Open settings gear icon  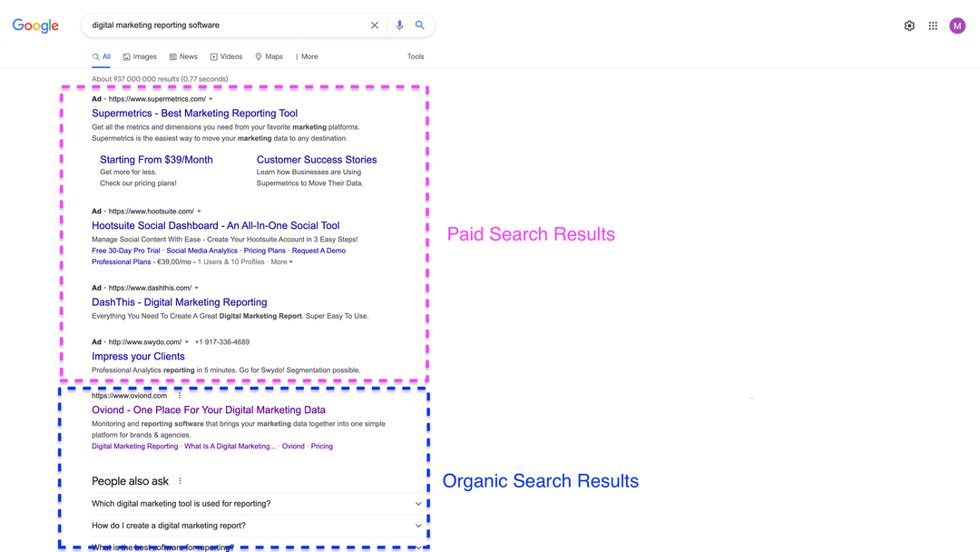909,25
